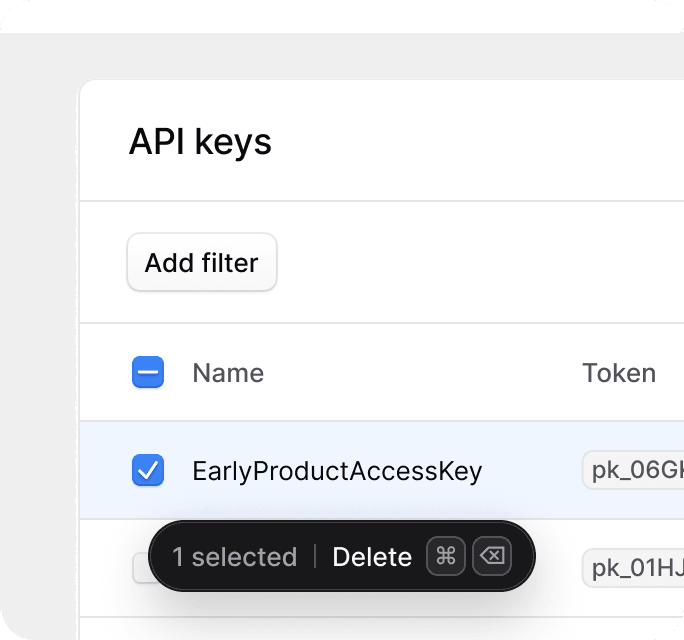Click the Command key shortcut icon
684x640 pixels.
(445, 556)
